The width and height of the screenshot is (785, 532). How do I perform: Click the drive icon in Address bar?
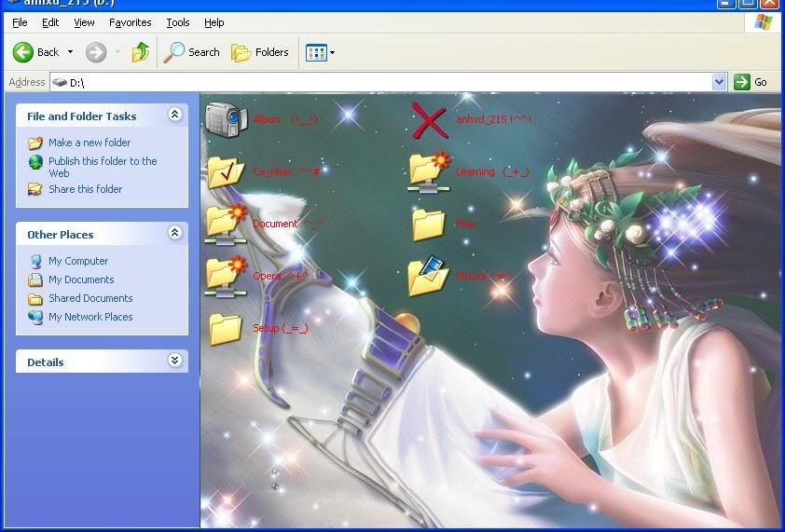click(x=60, y=82)
